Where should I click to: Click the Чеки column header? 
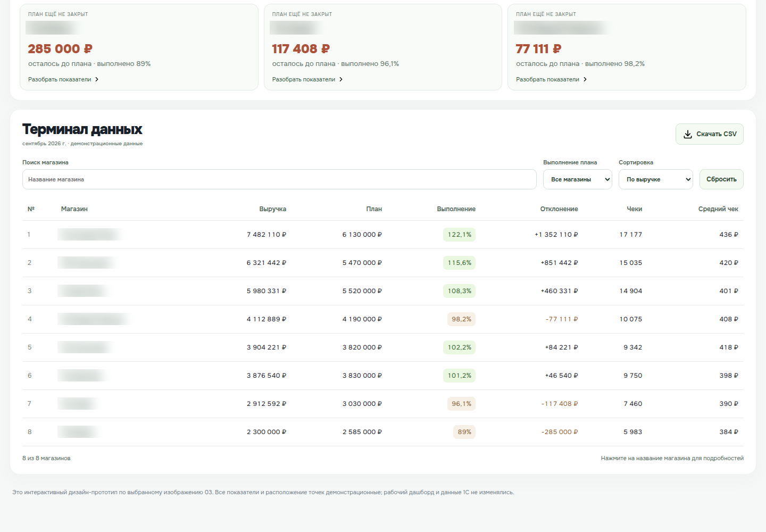tap(635, 209)
